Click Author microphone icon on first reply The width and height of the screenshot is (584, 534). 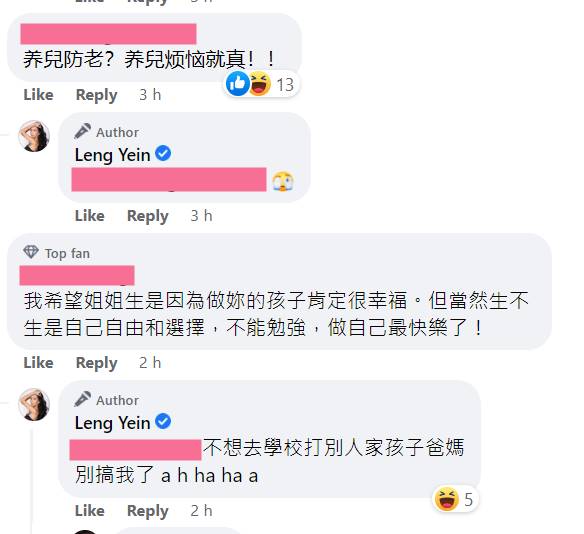[x=82, y=131]
